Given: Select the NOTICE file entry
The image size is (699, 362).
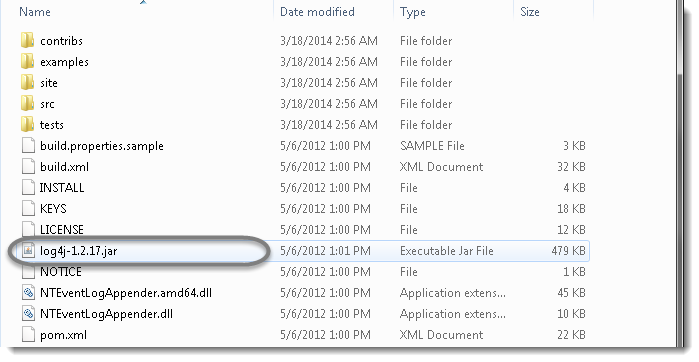Looking at the screenshot, I should tap(61, 272).
